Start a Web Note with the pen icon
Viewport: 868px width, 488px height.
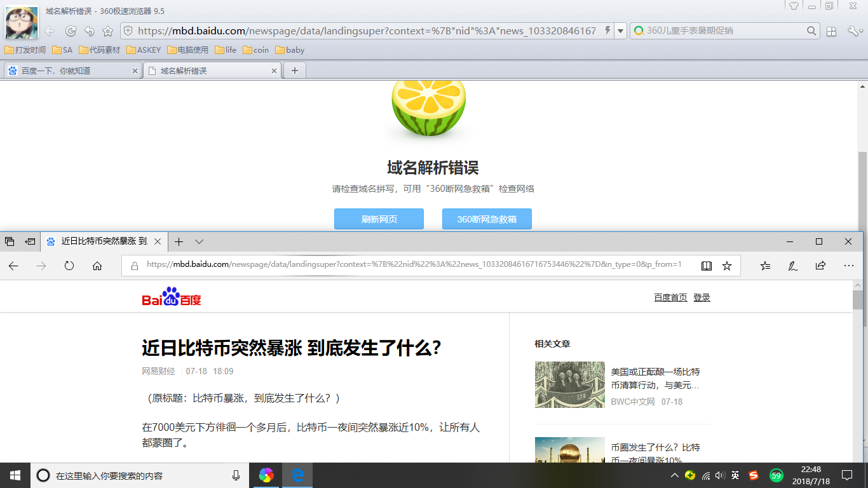(792, 266)
